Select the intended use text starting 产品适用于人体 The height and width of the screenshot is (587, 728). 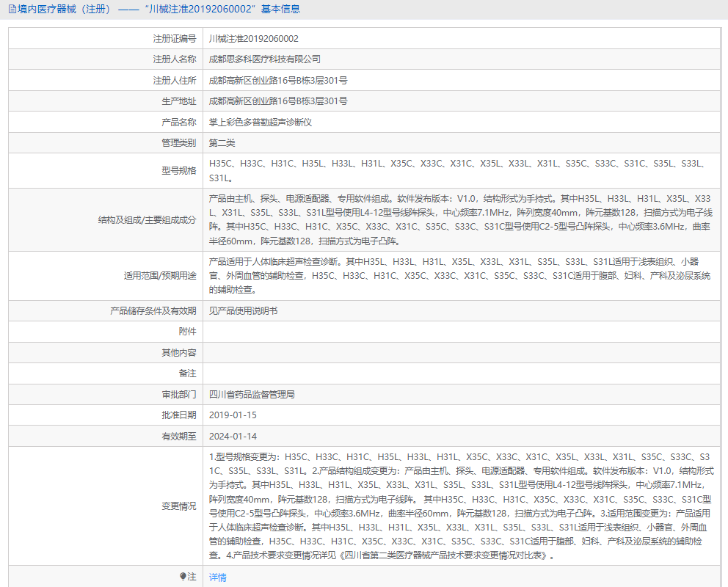[459, 276]
